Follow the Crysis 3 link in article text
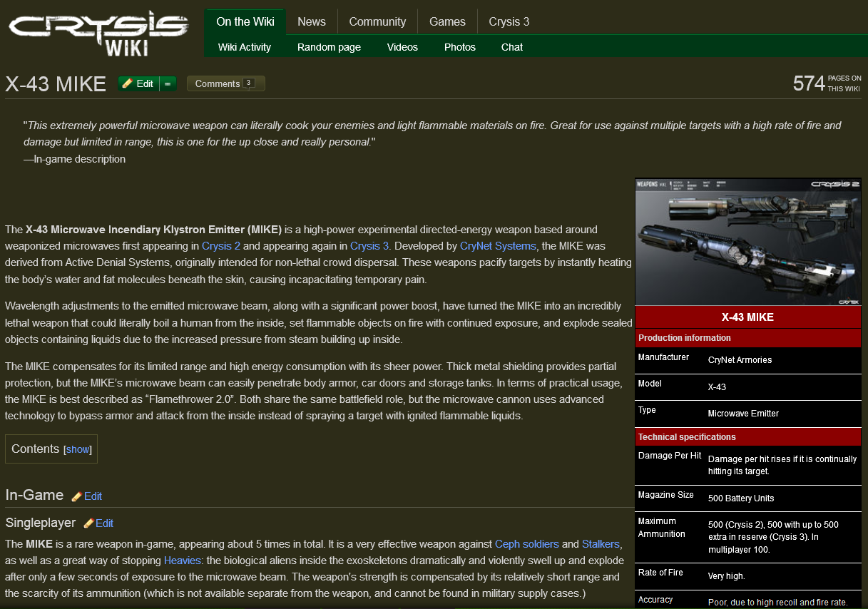Image resolution: width=868 pixels, height=609 pixels. point(369,246)
